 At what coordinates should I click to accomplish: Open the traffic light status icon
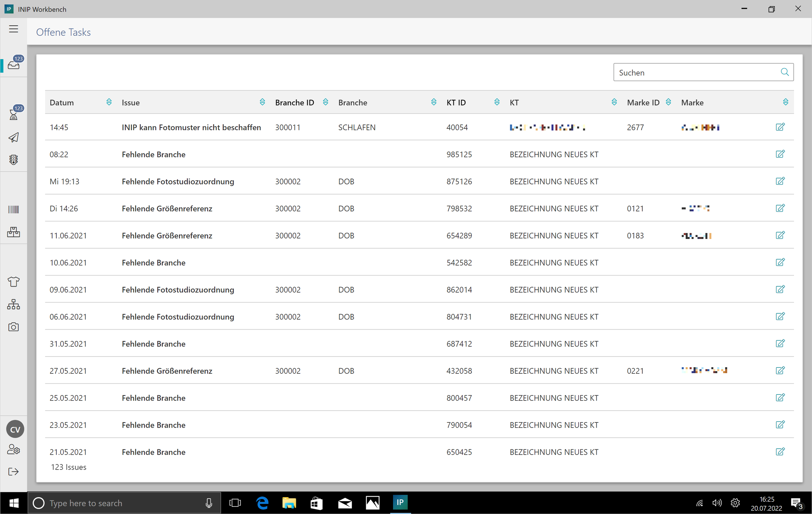coord(14,160)
